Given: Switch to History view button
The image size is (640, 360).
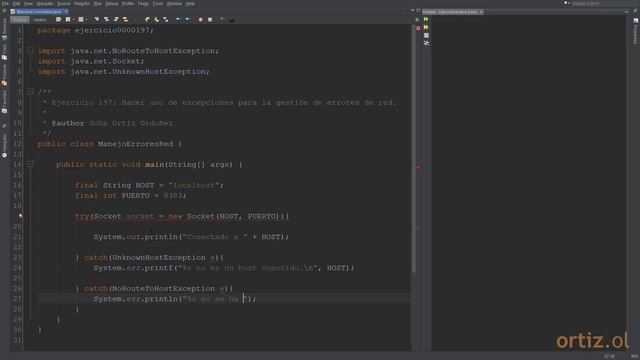Looking at the screenshot, I should coord(40,20).
